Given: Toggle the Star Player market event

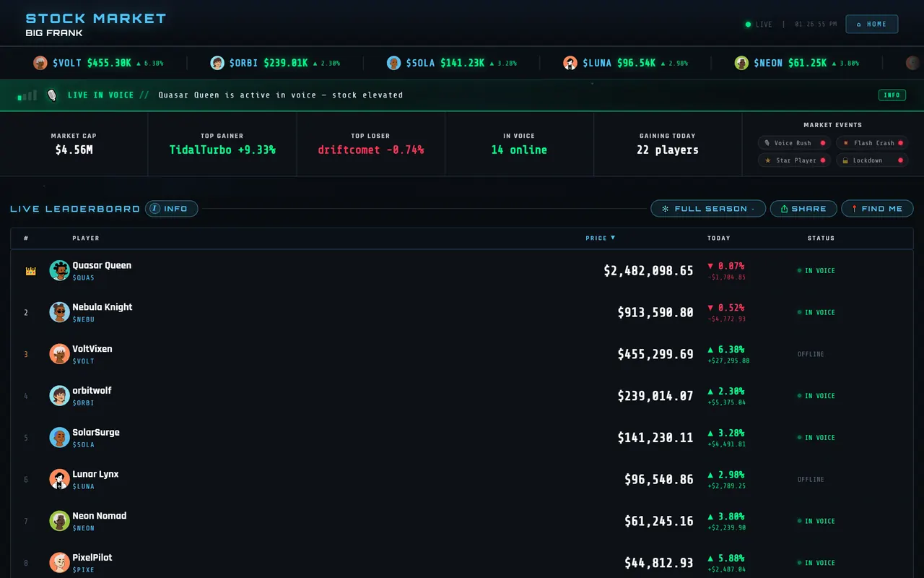Looking at the screenshot, I should point(794,160).
